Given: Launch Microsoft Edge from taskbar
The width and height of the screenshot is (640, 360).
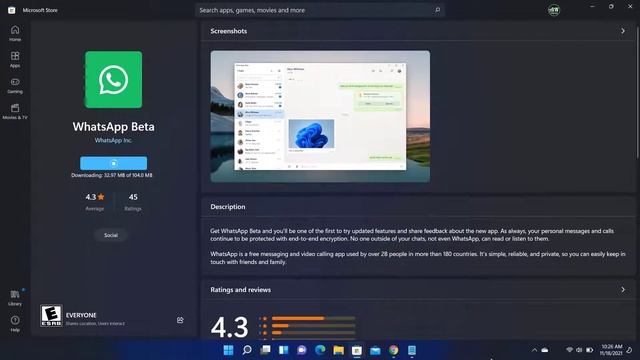Looking at the screenshot, I should point(320,350).
